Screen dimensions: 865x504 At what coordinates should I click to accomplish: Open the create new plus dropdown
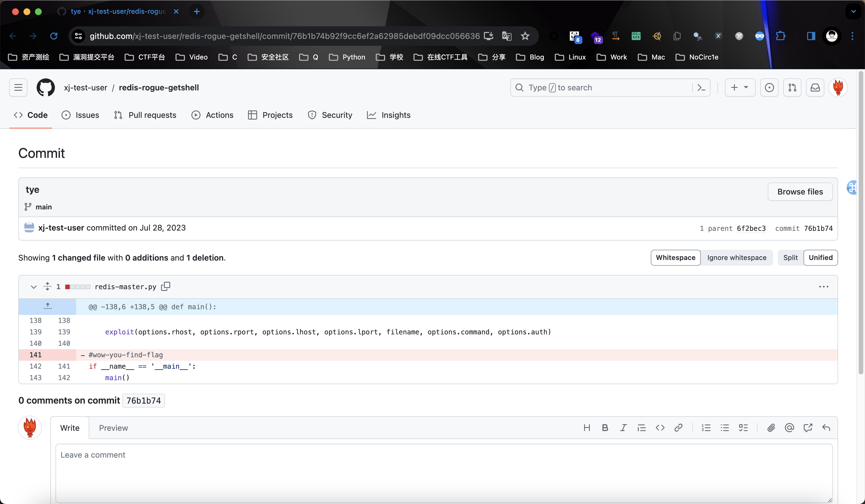pos(740,88)
